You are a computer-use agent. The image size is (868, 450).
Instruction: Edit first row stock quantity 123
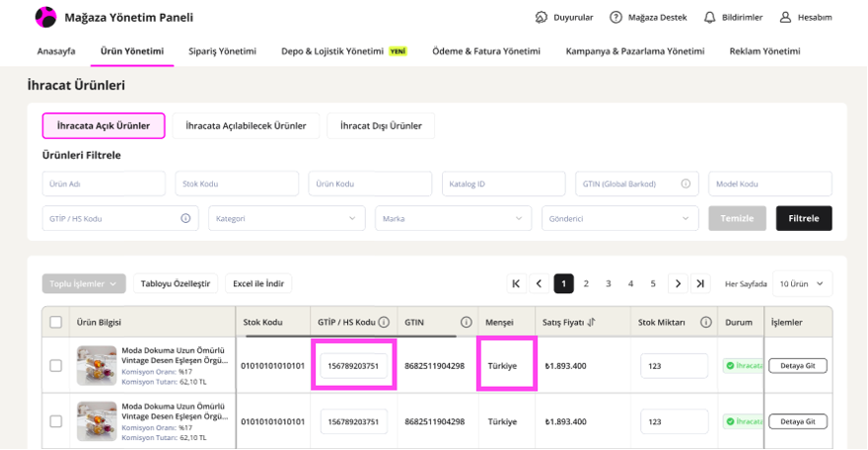pos(675,366)
